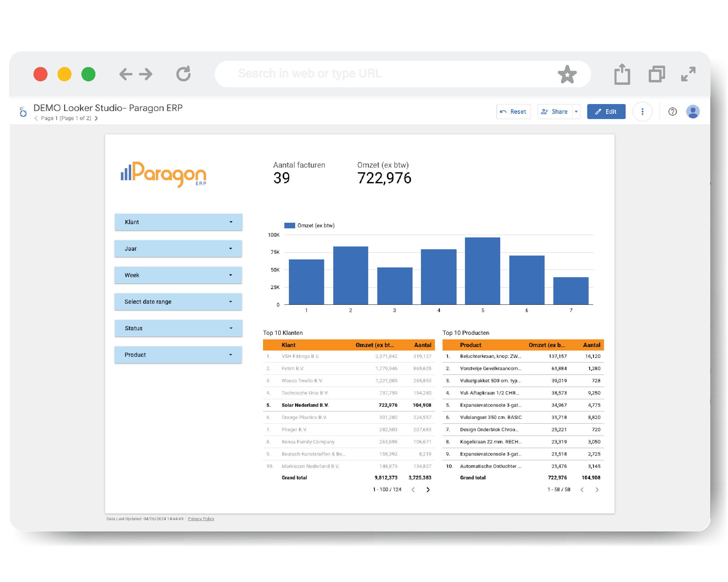Select the Orange Plastics B.V. row

pyautogui.click(x=349, y=417)
